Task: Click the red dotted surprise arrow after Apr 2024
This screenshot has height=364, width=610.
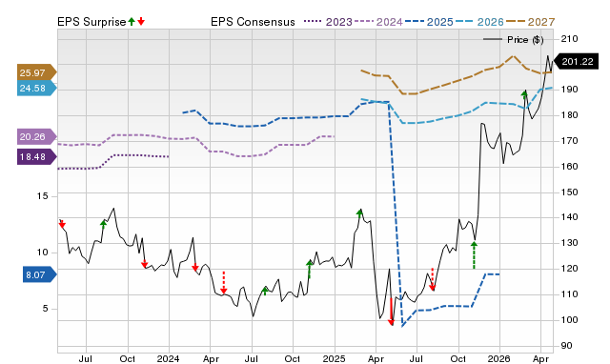Action: 223,283
